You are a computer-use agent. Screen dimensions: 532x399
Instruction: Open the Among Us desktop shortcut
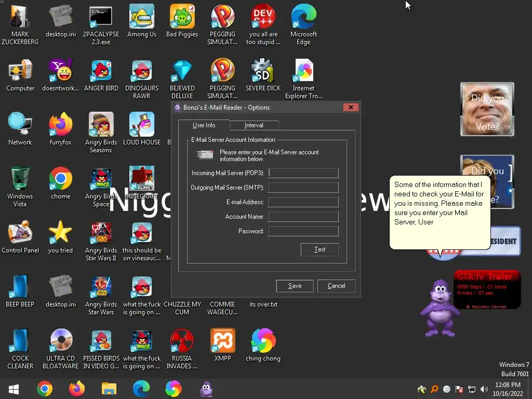pos(142,21)
